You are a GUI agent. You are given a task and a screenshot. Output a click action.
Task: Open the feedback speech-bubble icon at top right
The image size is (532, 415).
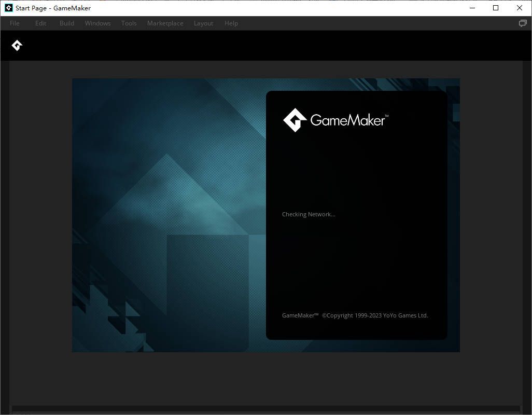[523, 23]
